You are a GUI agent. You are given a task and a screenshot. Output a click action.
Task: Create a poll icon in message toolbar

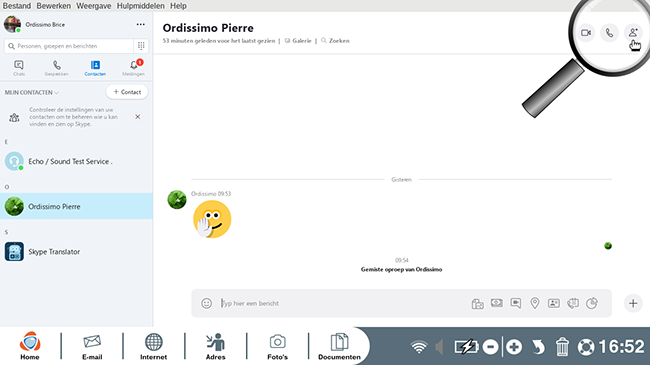point(592,303)
